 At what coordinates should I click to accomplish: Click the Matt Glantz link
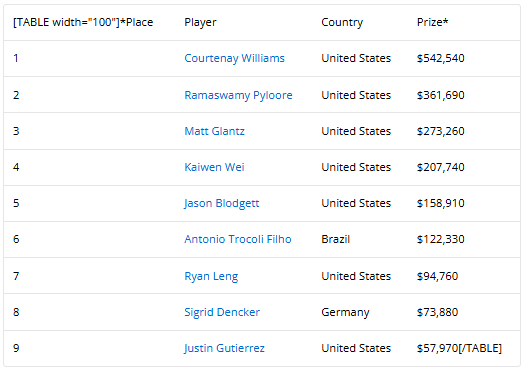[x=214, y=131]
